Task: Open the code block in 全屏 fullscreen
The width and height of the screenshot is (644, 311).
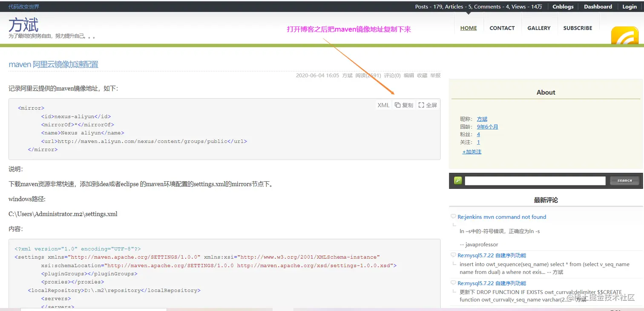Action: [428, 105]
